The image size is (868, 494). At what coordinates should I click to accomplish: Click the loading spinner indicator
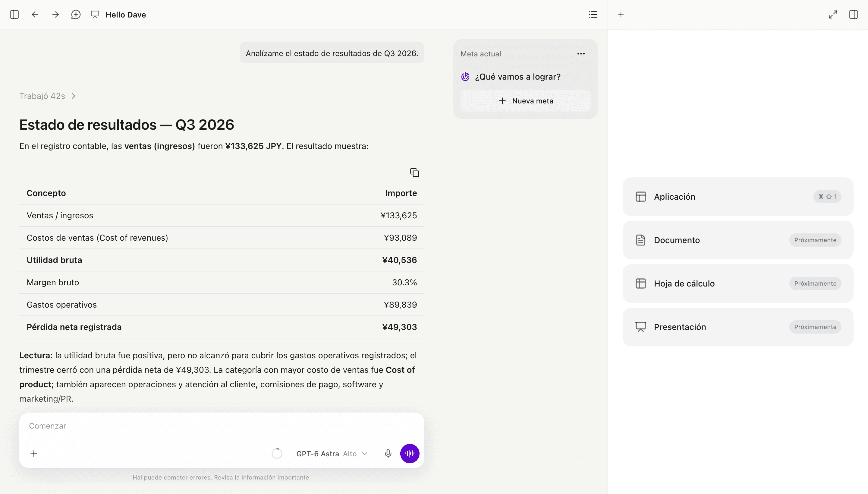coord(277,454)
